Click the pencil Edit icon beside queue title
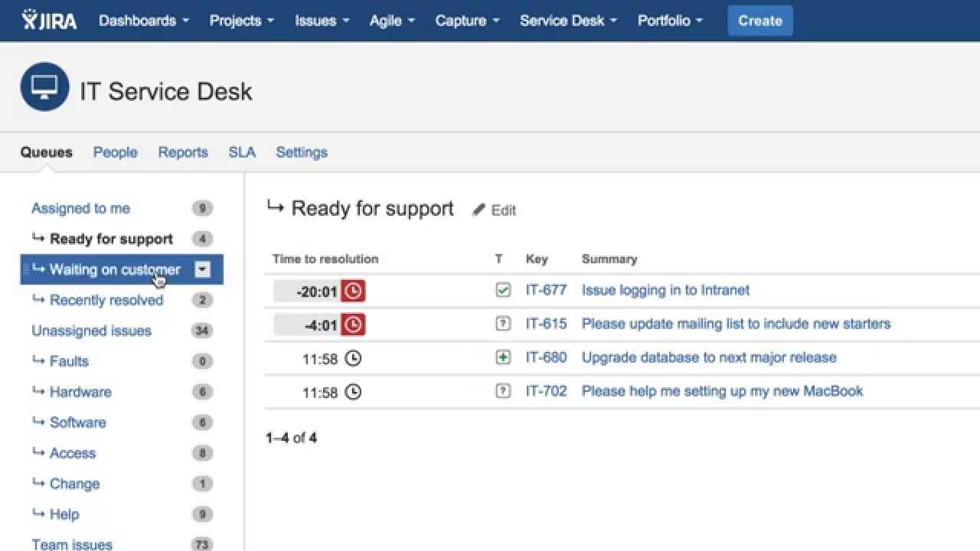 [x=479, y=210]
